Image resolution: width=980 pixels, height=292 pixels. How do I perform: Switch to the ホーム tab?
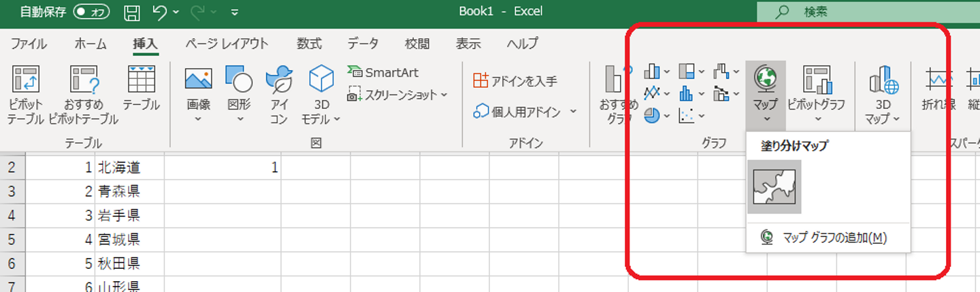[x=91, y=44]
